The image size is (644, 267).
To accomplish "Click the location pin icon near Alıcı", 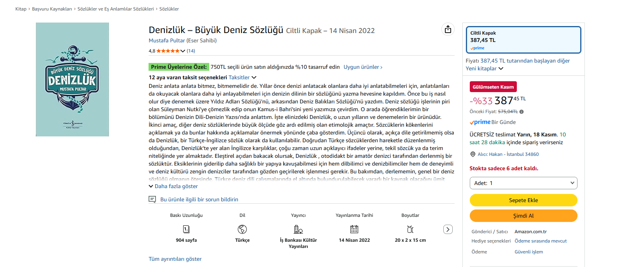I will [473, 154].
